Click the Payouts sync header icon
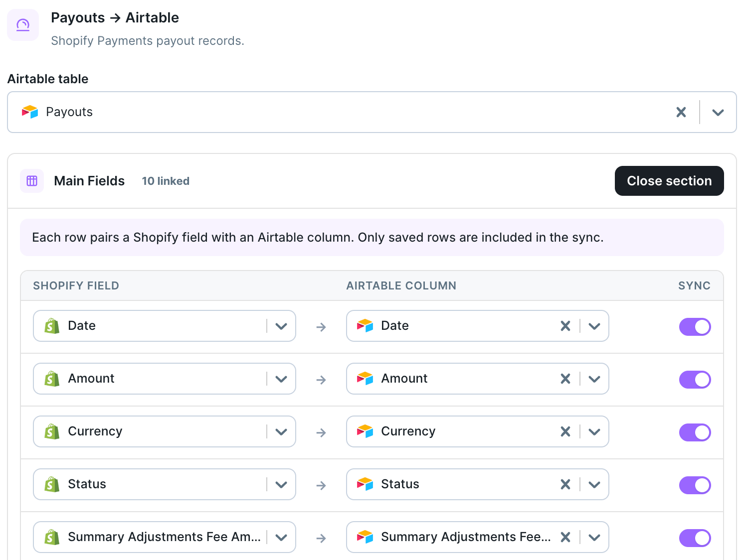 pyautogui.click(x=23, y=25)
